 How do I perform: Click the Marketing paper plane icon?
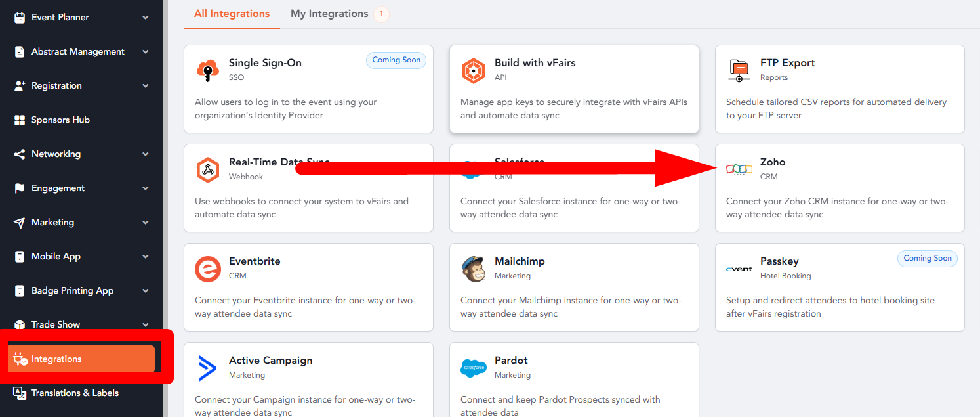coord(20,223)
